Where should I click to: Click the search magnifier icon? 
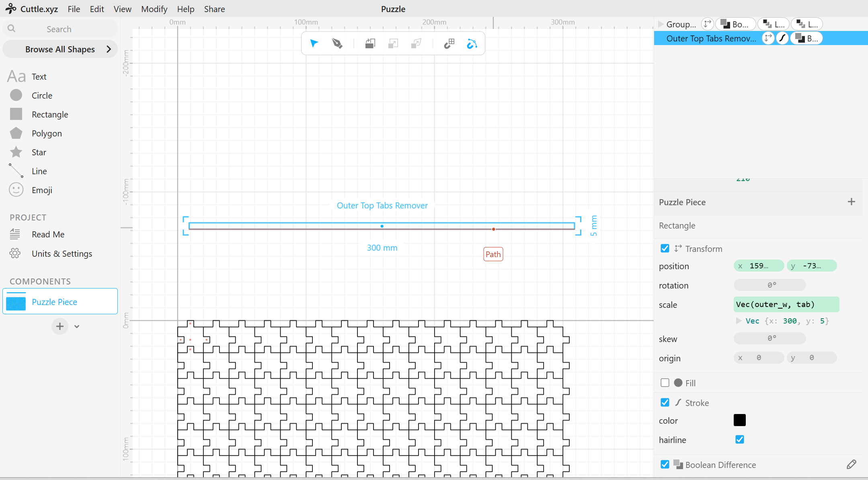tap(12, 29)
